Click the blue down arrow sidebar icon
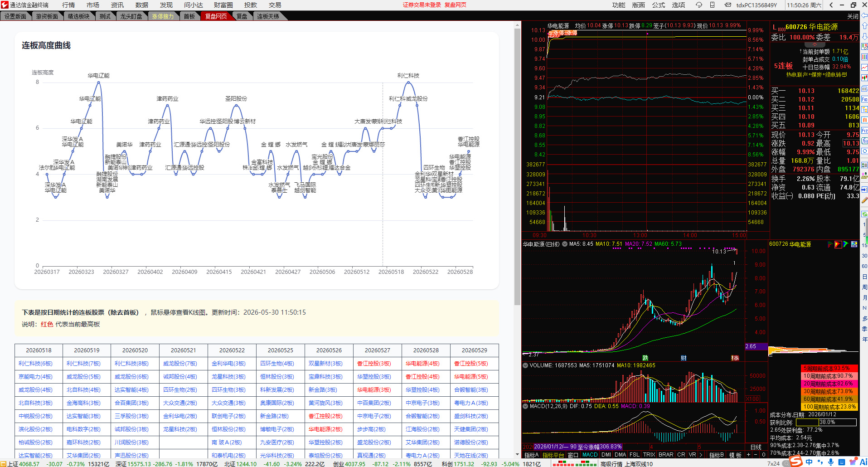 864,36
